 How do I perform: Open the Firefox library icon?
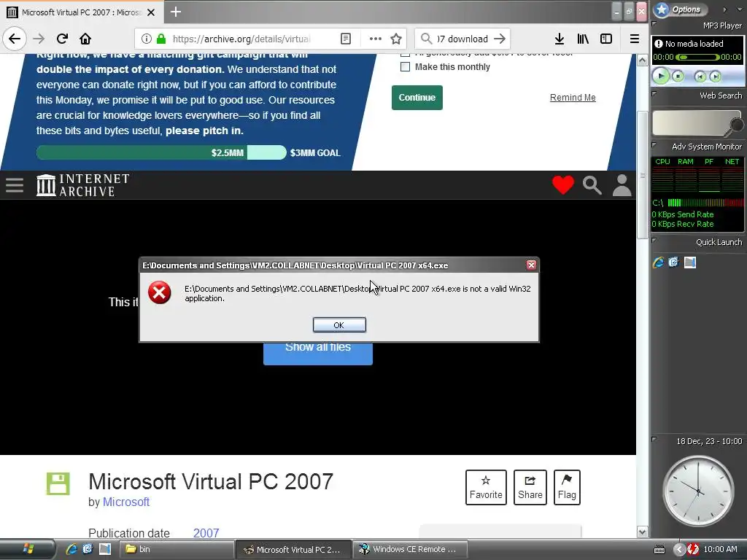click(583, 39)
